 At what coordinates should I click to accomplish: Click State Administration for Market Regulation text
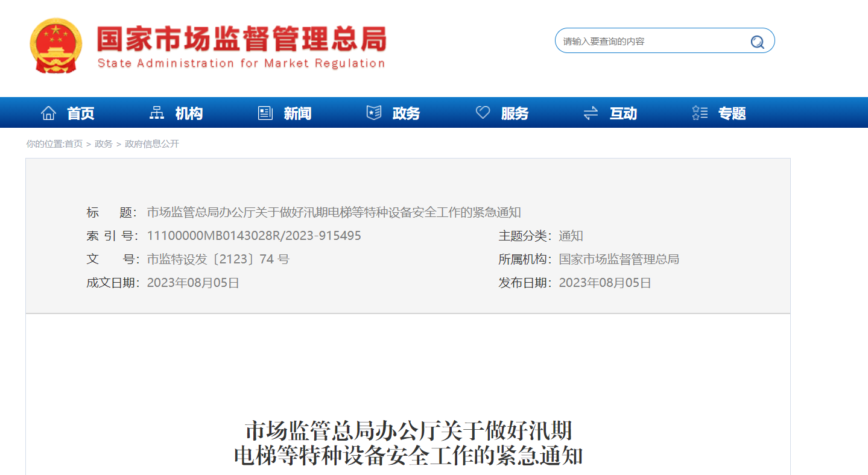[x=241, y=63]
